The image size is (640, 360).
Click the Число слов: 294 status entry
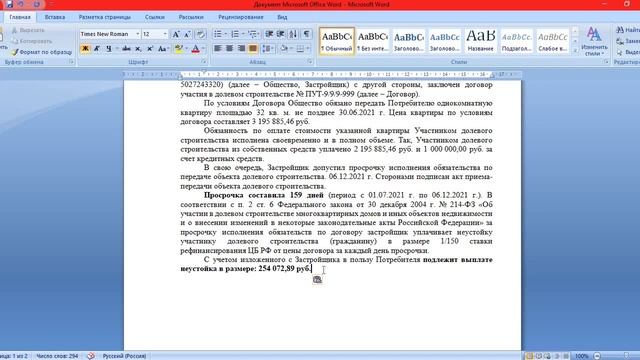coord(57,356)
